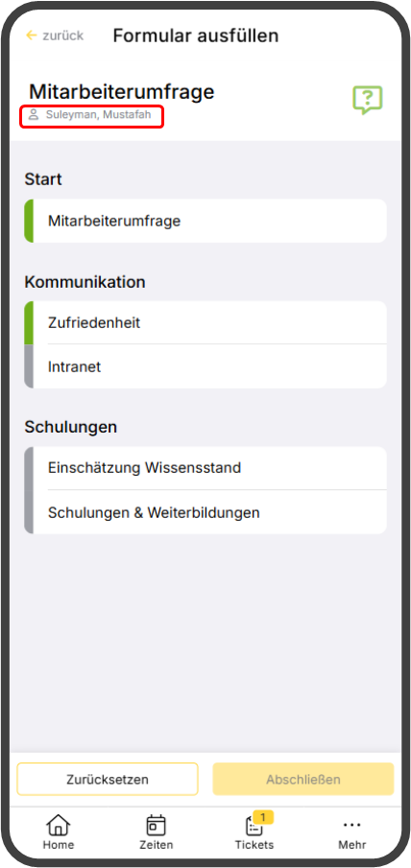The image size is (411, 868).
Task: Open the green help question bubble
Action: 368,100
